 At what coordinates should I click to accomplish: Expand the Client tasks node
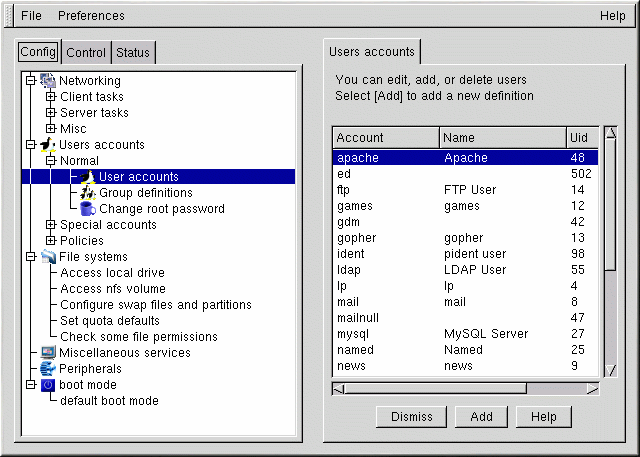click(x=51, y=97)
